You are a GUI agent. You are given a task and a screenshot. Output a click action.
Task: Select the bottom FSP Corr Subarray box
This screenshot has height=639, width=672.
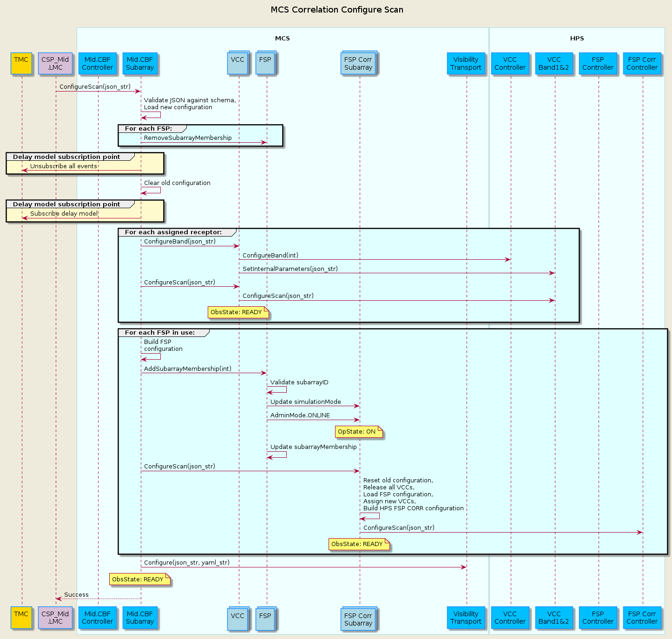pos(359,619)
